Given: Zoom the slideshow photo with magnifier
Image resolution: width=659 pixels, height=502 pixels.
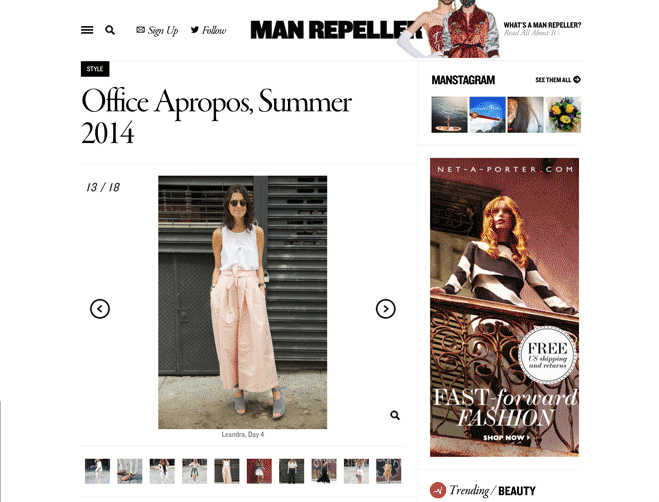Looking at the screenshot, I should coord(395,415).
